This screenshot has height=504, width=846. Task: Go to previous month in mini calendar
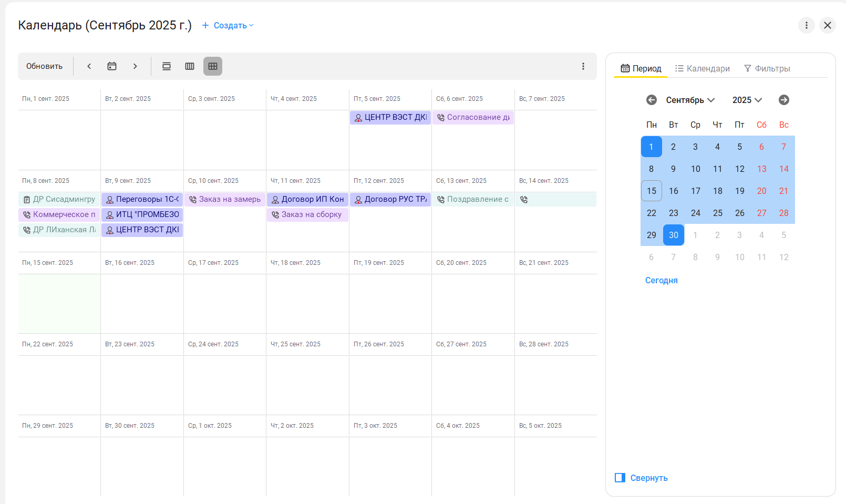(x=652, y=100)
